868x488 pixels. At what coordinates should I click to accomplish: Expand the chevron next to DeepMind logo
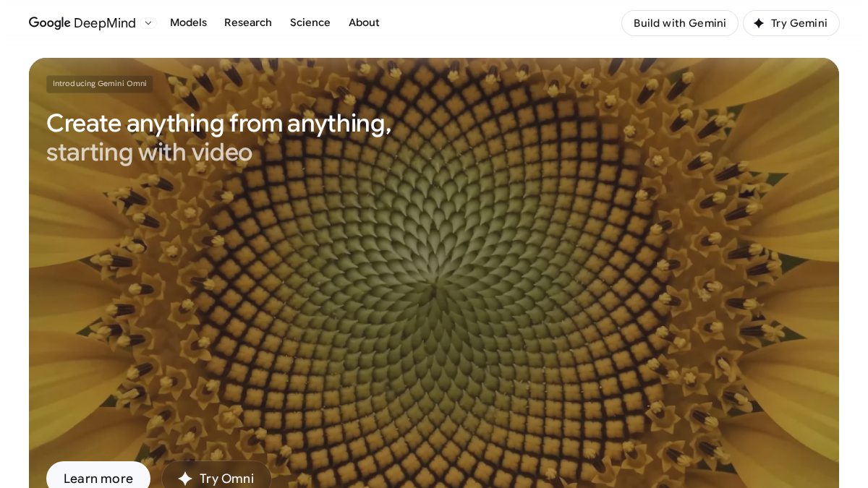point(148,23)
